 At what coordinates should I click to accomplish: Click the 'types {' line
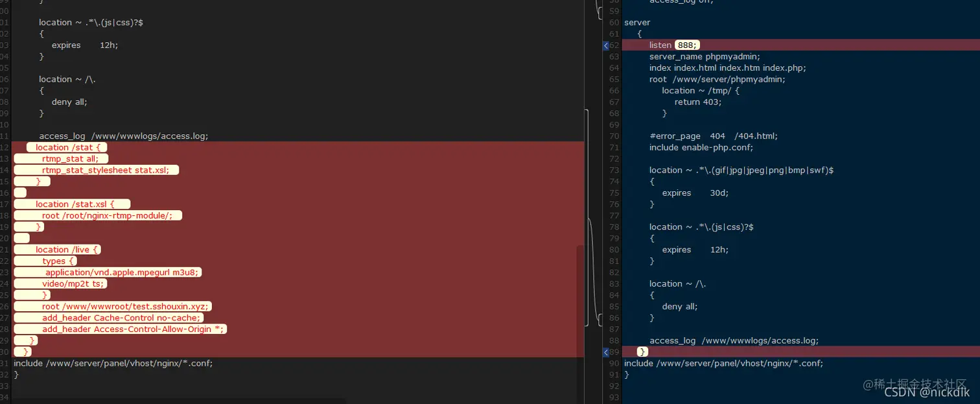click(59, 261)
